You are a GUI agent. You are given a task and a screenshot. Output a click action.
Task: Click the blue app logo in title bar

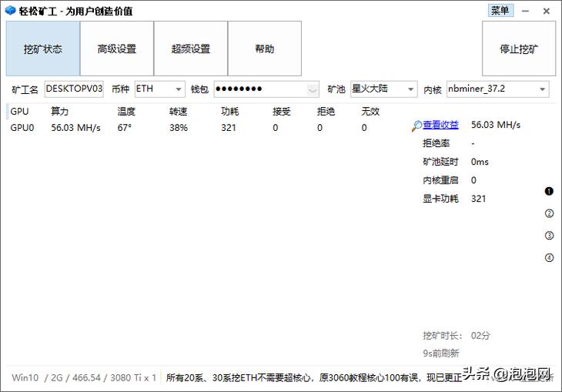coord(11,11)
